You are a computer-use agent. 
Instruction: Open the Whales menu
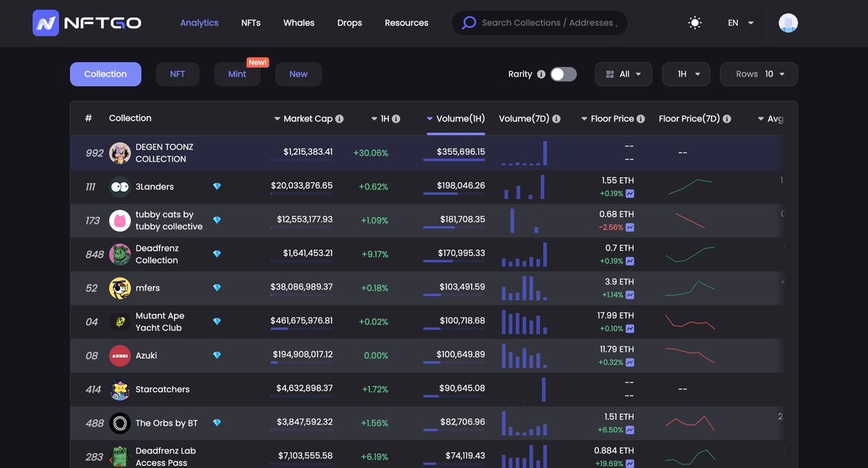pyautogui.click(x=299, y=23)
